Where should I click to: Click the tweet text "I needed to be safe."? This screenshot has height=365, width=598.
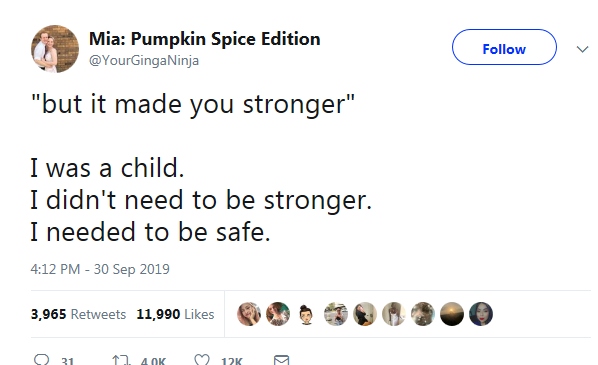[151, 232]
